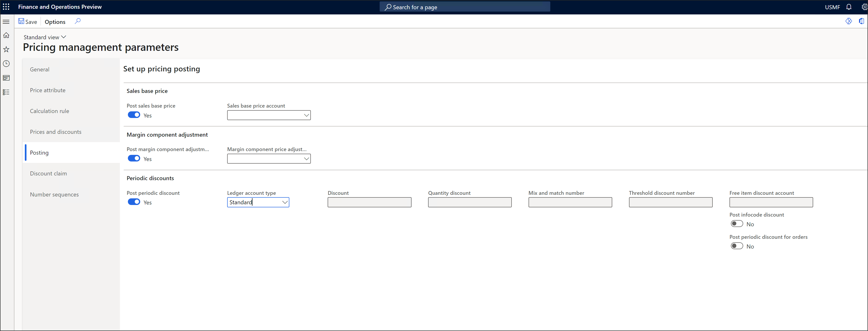The width and height of the screenshot is (868, 331).
Task: Open Favorites via the star sidebar icon
Action: coord(6,49)
